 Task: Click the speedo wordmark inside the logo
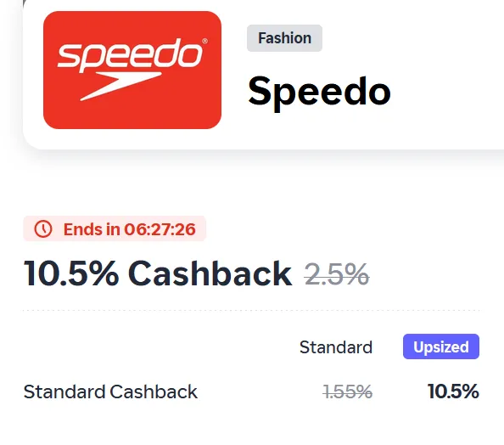pyautogui.click(x=130, y=54)
